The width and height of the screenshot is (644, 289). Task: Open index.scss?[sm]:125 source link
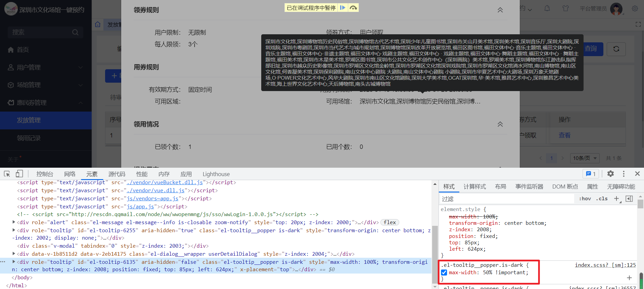(605, 265)
